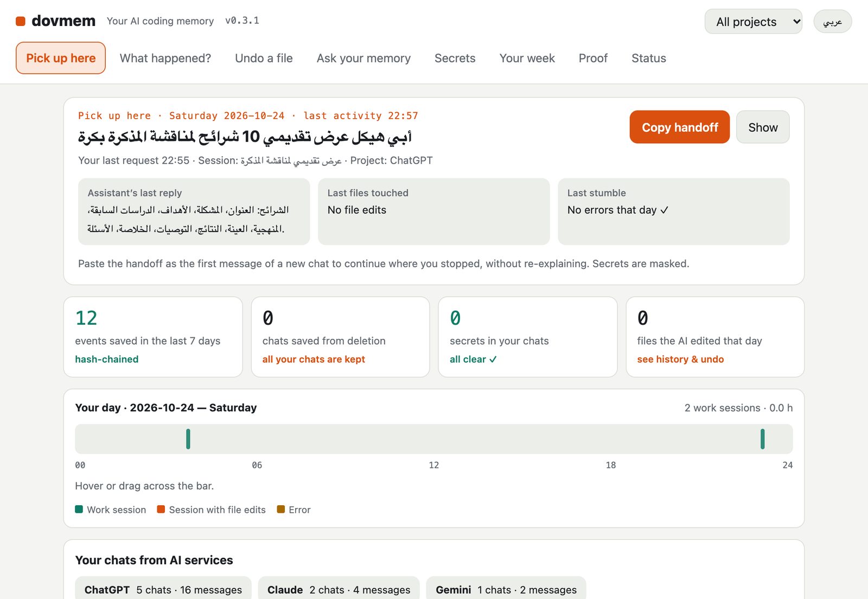Screen dimensions: 868x599
Task: Click the Last stumble card
Action: pos(674,211)
